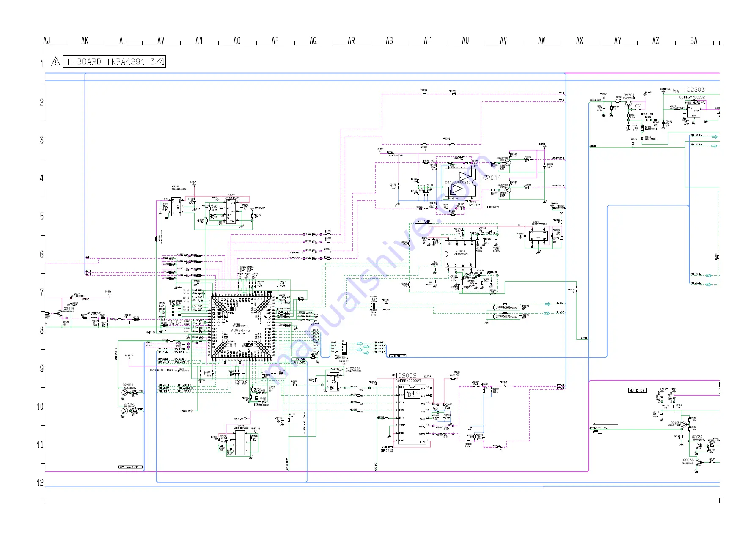Select column header AS
Viewport: 756px width, 534px height.
pos(389,41)
